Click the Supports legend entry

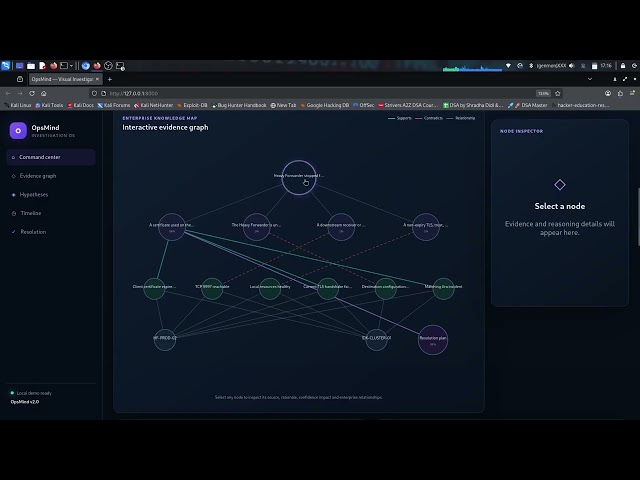pyautogui.click(x=400, y=118)
